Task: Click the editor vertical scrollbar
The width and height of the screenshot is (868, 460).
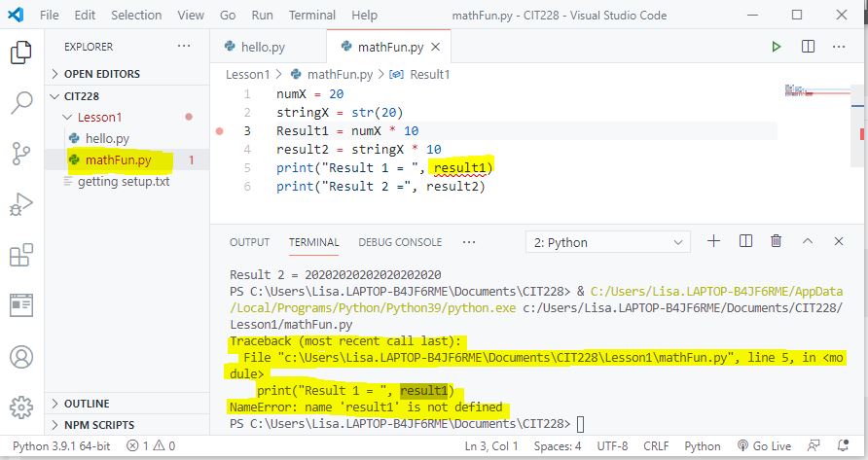Action: (x=857, y=124)
